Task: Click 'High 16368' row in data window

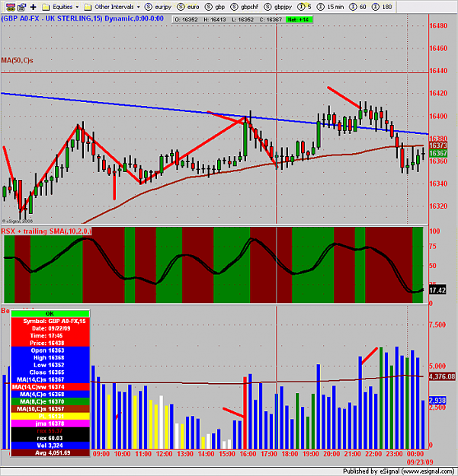Action: (x=50, y=358)
